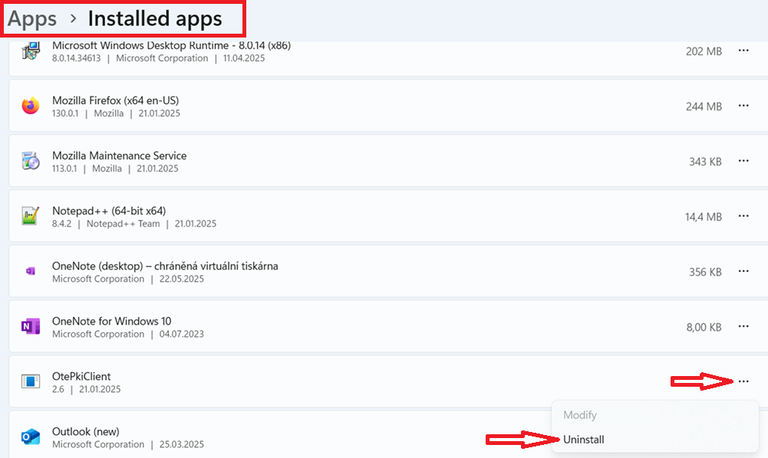The width and height of the screenshot is (768, 458).
Task: Go back to Apps in breadcrumb
Action: pos(32,18)
